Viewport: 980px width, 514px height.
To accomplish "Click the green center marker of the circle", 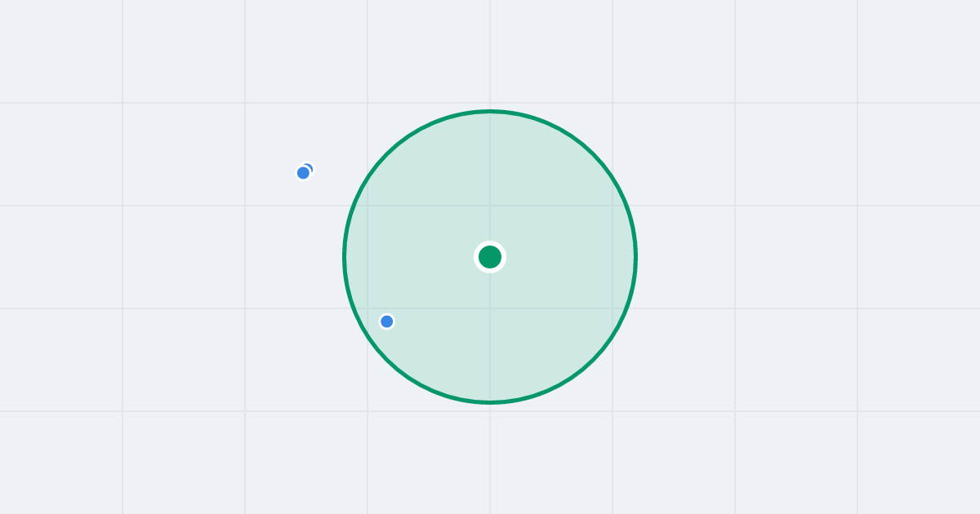I will click(490, 257).
